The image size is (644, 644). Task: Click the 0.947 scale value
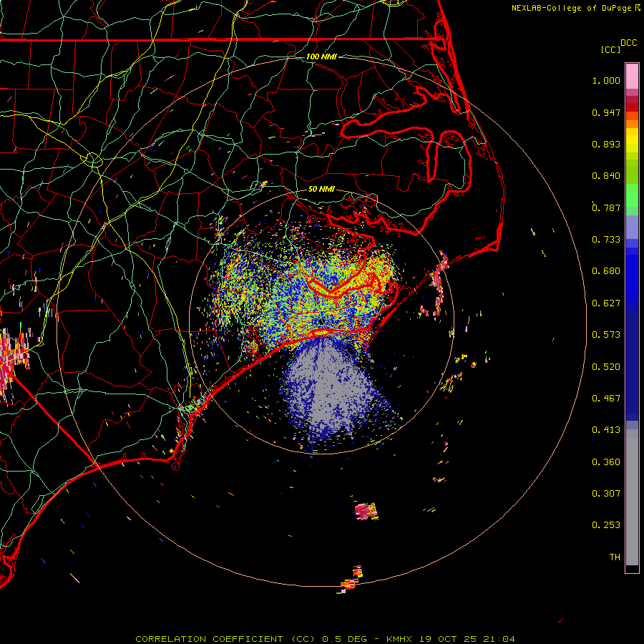pos(606,112)
